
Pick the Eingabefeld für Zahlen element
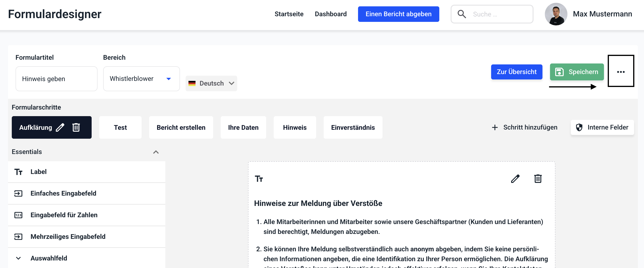click(64, 215)
